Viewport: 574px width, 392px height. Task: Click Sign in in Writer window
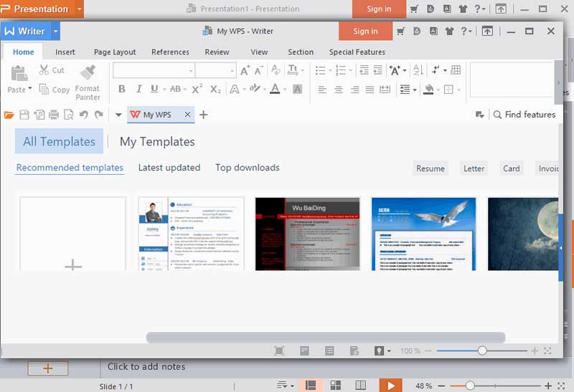365,31
